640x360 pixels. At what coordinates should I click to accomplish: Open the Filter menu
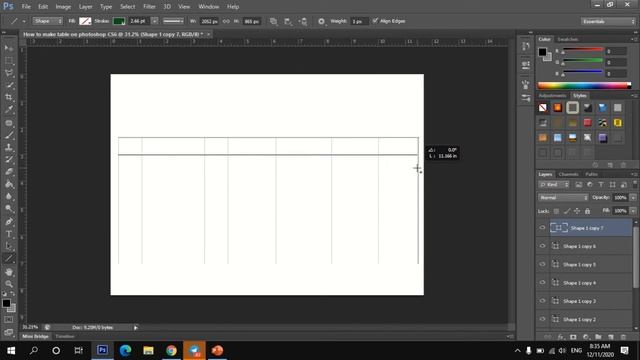149,7
